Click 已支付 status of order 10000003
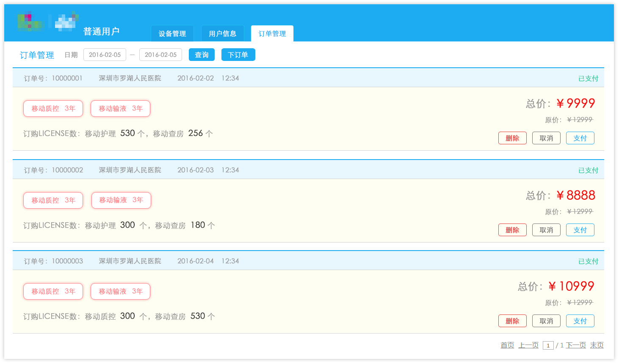 588,261
